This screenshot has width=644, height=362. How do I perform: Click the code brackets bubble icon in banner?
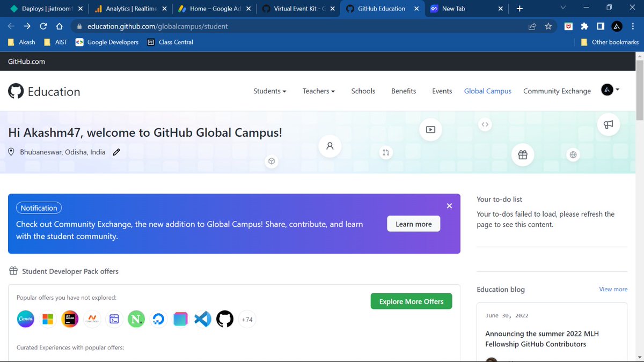[485, 124]
